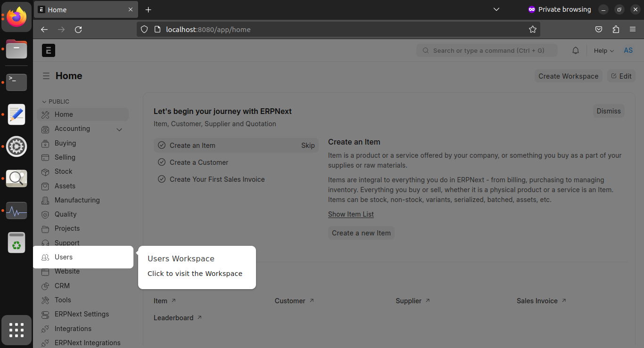Bookmark this page with star icon
Image resolution: width=644 pixels, height=348 pixels.
point(533,29)
